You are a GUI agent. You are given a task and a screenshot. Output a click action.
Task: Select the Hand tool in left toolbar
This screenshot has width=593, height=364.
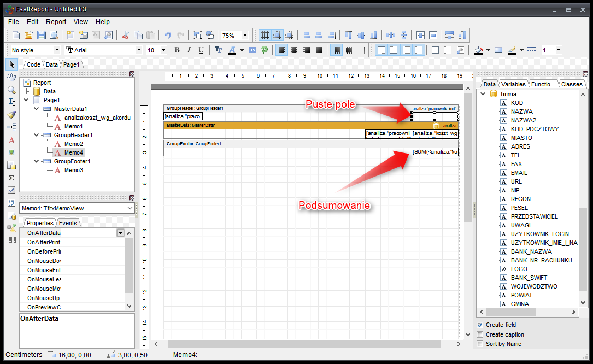point(11,77)
